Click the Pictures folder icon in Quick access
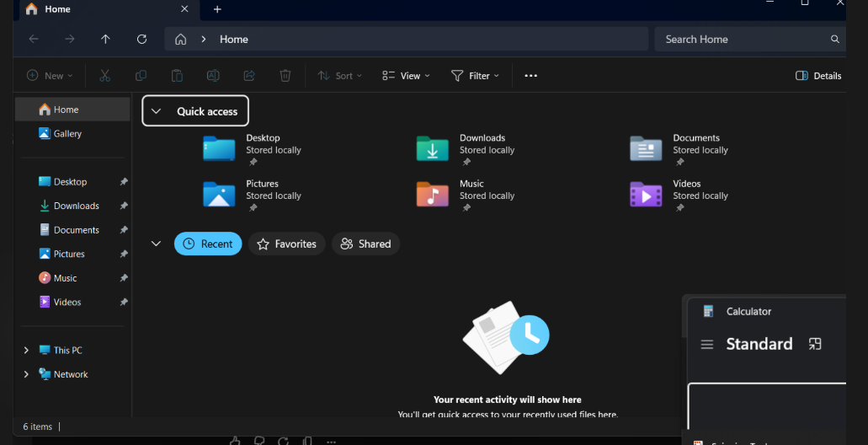This screenshot has height=445, width=868. tap(219, 194)
